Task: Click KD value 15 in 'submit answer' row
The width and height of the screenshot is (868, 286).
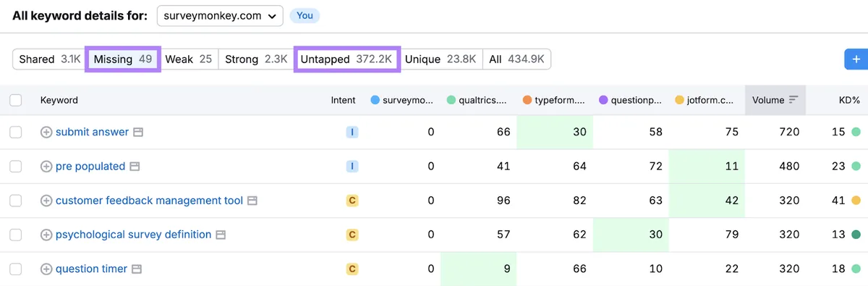Action: click(x=838, y=132)
